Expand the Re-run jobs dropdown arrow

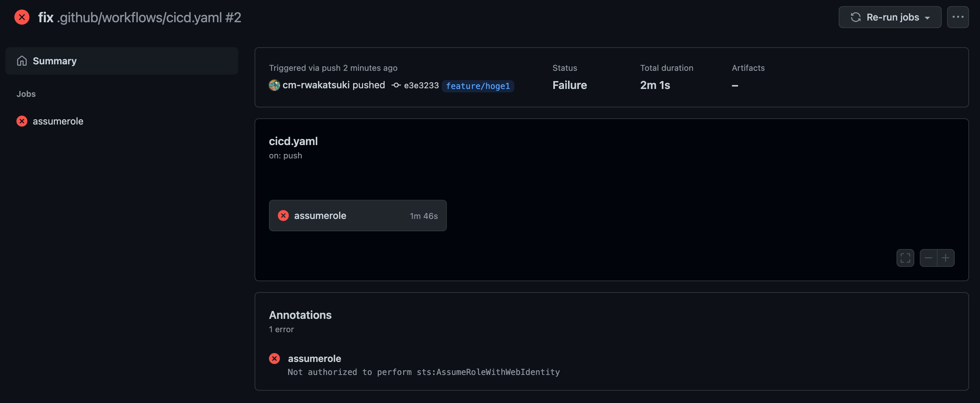point(927,18)
